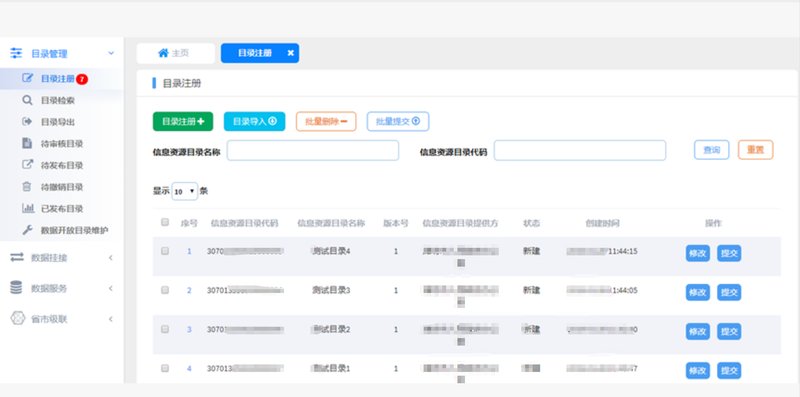This screenshot has width=800, height=397.
Task: Click the 待撤销目录 trash icon
Action: pyautogui.click(x=28, y=187)
